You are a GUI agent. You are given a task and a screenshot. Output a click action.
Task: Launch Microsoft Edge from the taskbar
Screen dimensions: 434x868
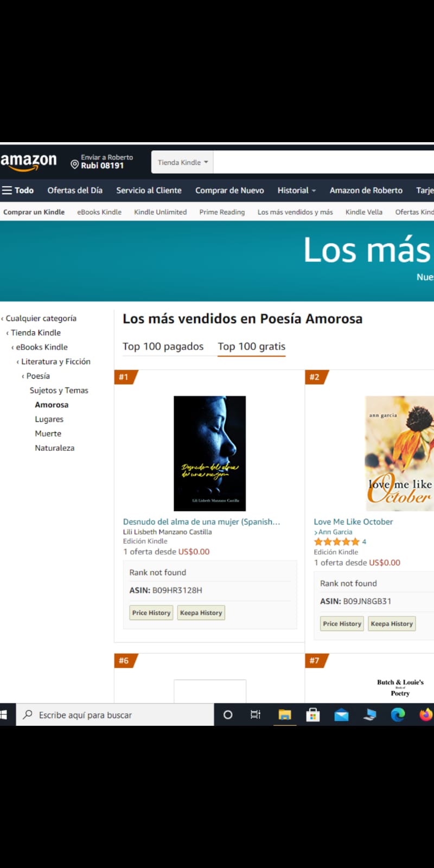click(398, 715)
